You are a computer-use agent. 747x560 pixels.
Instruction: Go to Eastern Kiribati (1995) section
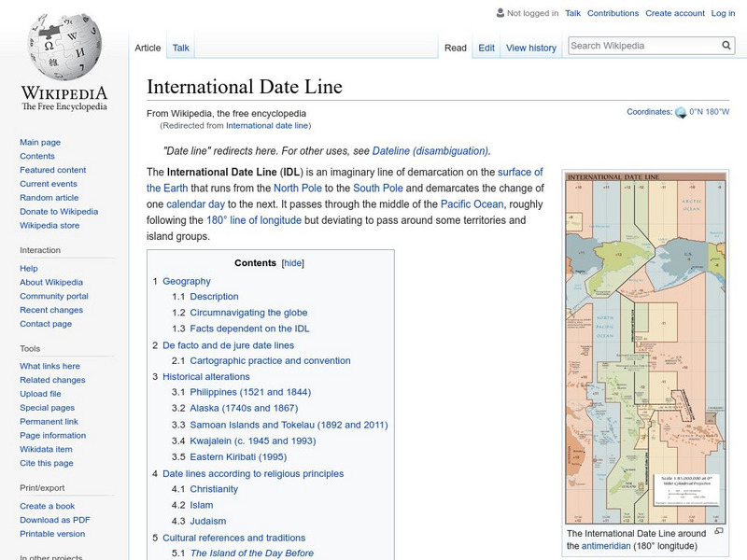(238, 457)
